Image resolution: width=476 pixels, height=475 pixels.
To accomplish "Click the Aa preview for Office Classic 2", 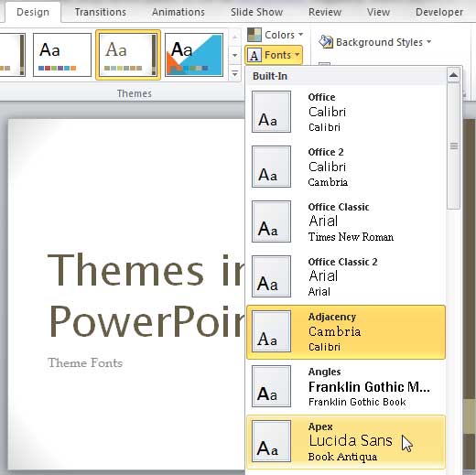I will pos(271,276).
